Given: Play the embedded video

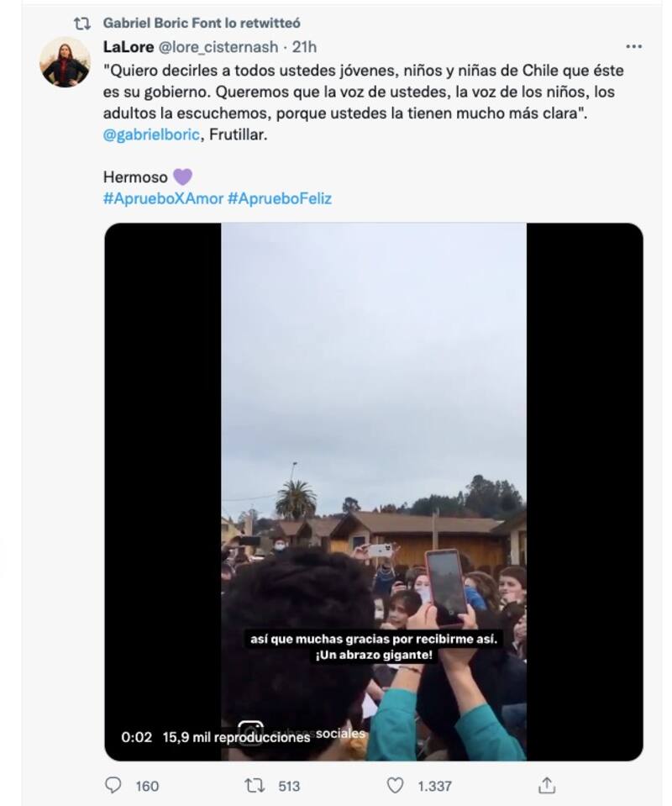Looking at the screenshot, I should point(374,492).
